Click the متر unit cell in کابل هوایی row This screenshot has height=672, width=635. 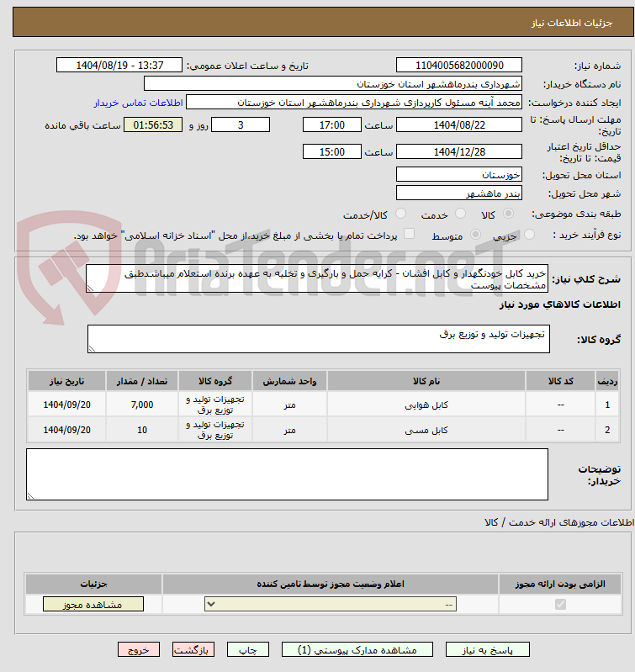tap(289, 405)
